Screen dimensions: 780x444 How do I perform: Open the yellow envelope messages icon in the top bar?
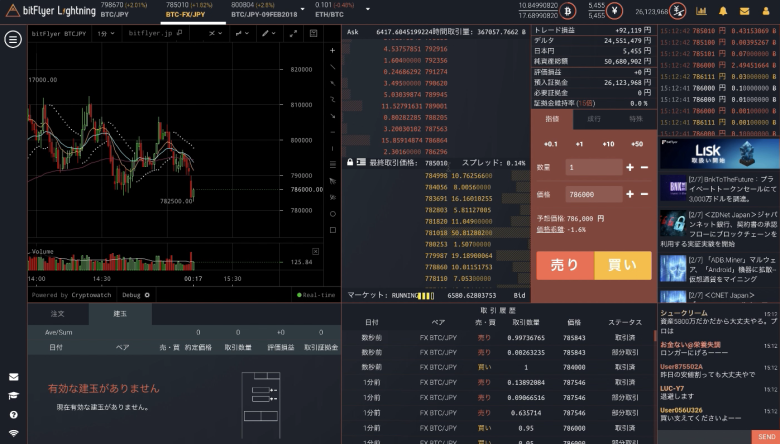[744, 11]
